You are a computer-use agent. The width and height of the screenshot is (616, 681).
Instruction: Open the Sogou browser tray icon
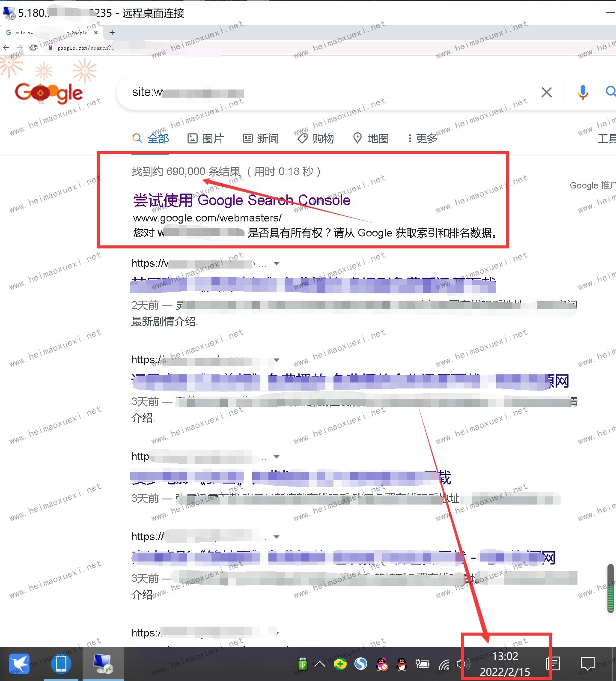pyautogui.click(x=361, y=664)
